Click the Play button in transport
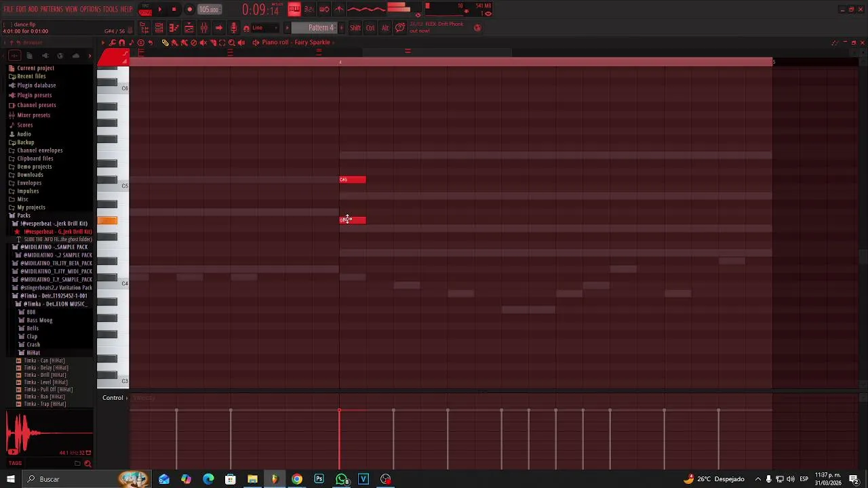Image resolution: width=868 pixels, height=488 pixels. click(160, 9)
